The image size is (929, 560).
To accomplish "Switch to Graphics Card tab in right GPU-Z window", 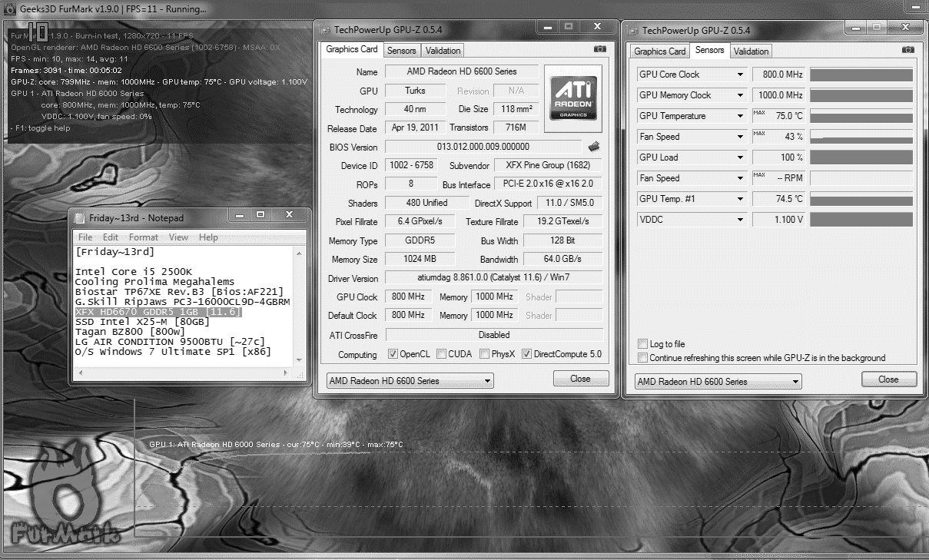I will (660, 51).
